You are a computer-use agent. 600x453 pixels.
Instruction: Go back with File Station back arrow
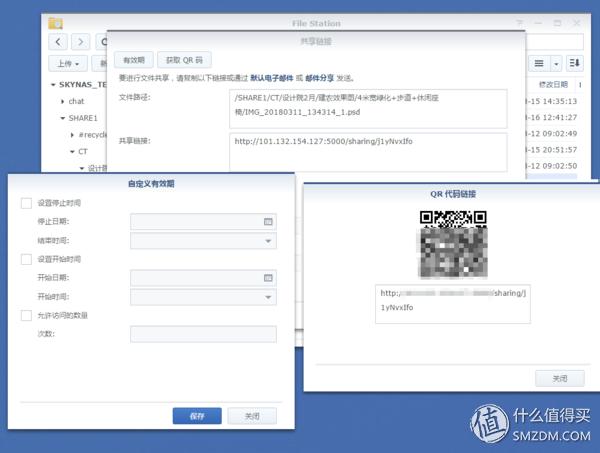tap(58, 42)
